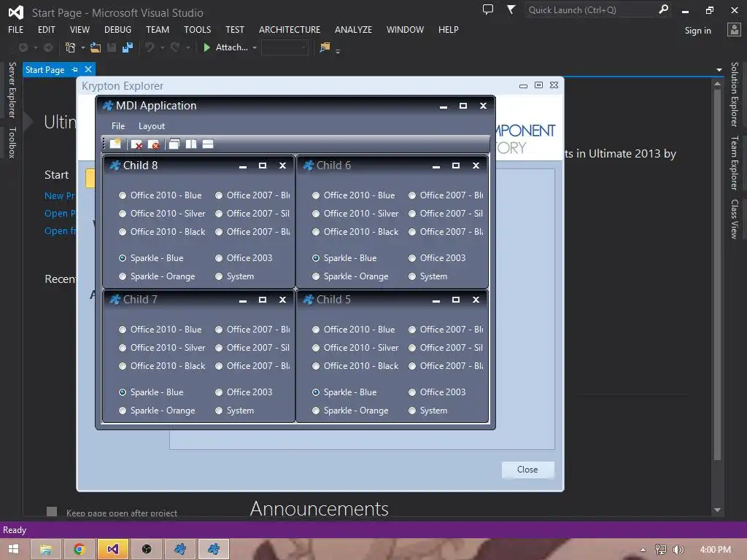Click the pin icon on the Start Page tab

[x=74, y=69]
